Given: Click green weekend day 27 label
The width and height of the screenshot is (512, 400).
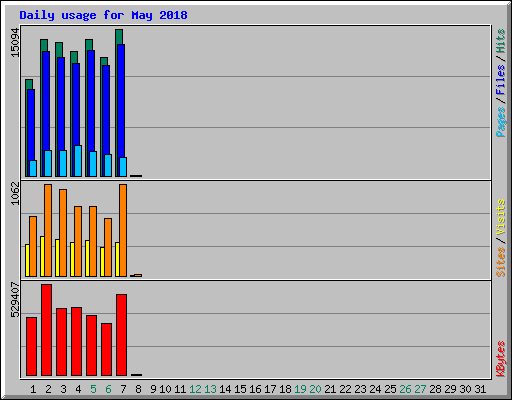Looking at the screenshot, I should point(420,389).
